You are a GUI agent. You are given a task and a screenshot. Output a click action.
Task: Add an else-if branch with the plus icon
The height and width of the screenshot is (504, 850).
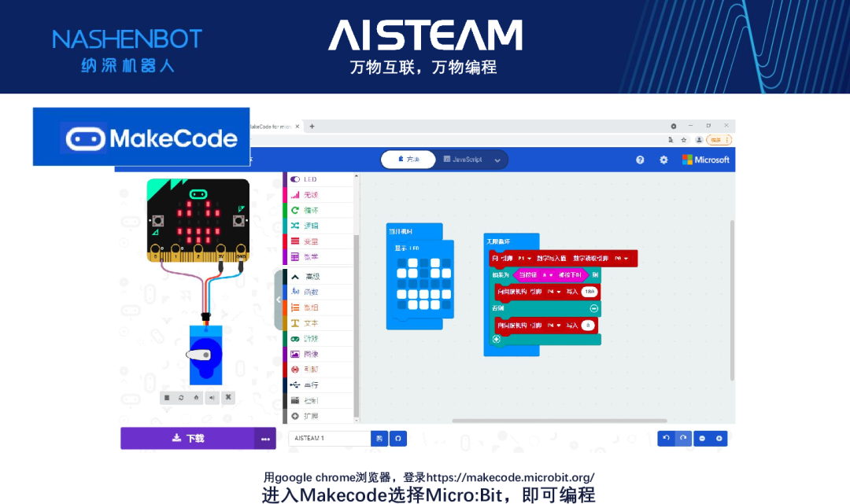click(497, 339)
